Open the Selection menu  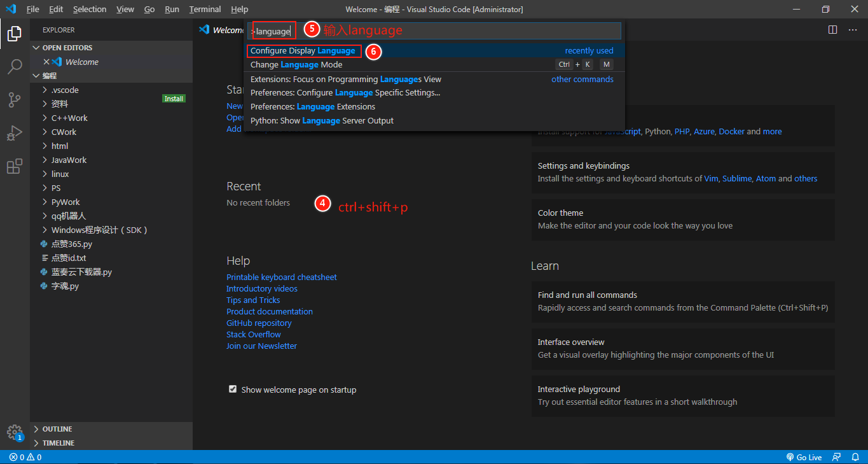[x=90, y=9]
